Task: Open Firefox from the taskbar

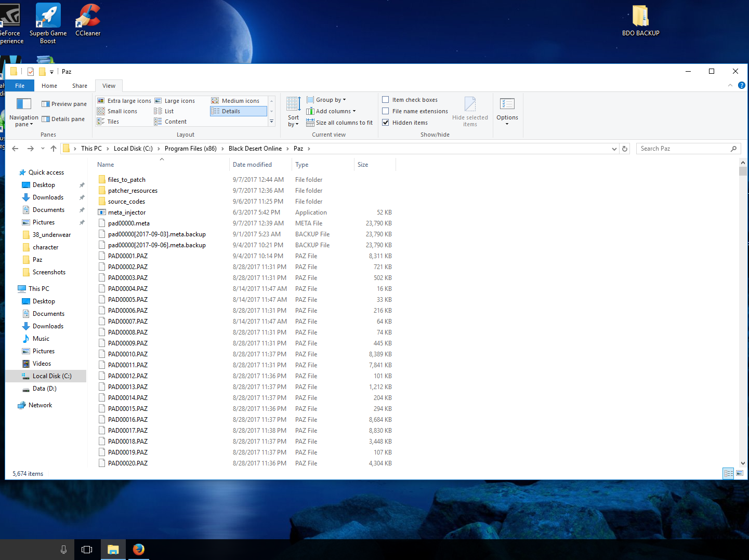Action: (x=138, y=550)
